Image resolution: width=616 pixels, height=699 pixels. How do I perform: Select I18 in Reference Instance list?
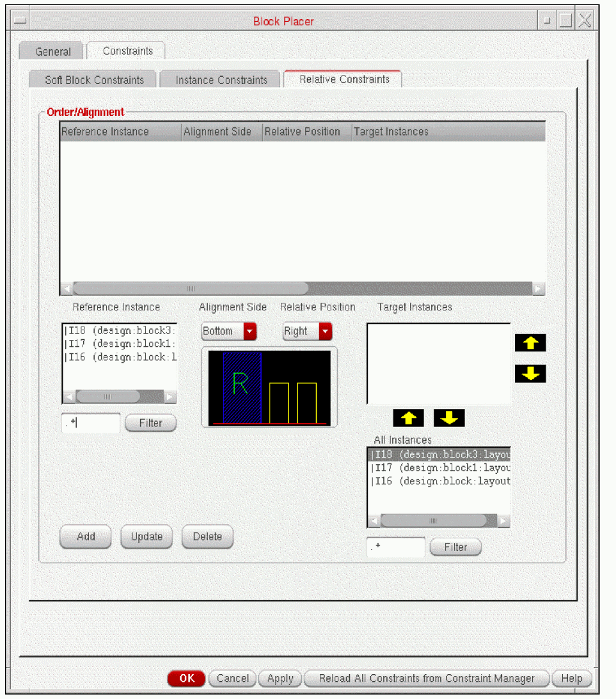pyautogui.click(x=120, y=330)
